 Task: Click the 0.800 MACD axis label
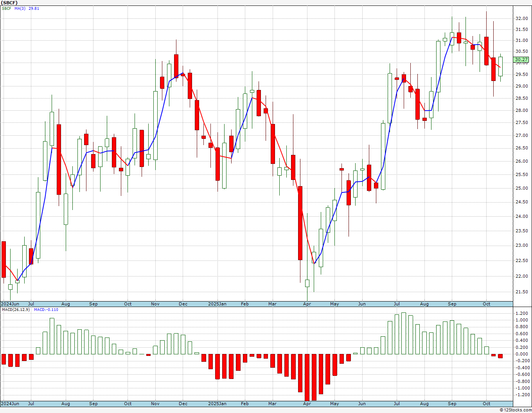click(522, 327)
